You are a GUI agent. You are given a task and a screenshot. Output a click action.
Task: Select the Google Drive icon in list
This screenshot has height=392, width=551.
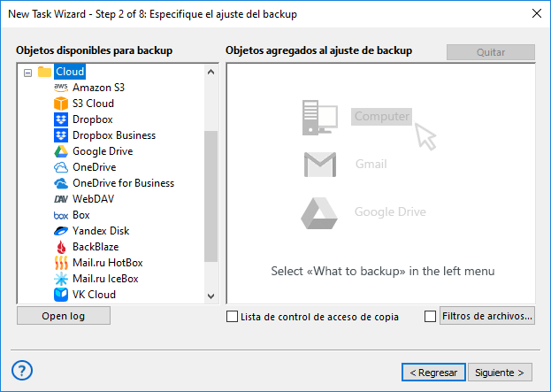tap(61, 151)
